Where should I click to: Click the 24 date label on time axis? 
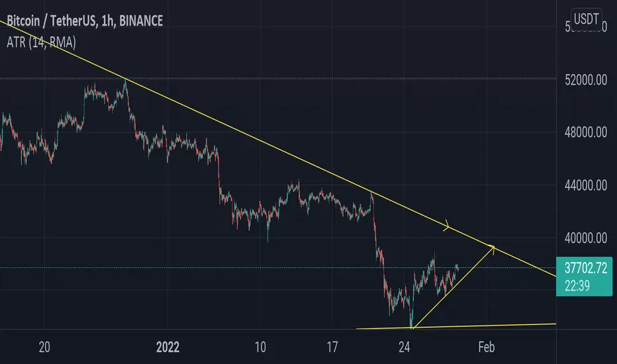tap(404, 347)
